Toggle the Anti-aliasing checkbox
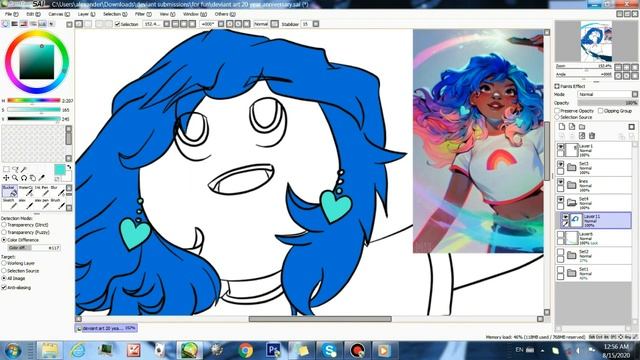Screen dimensions: 640x360 point(4,288)
